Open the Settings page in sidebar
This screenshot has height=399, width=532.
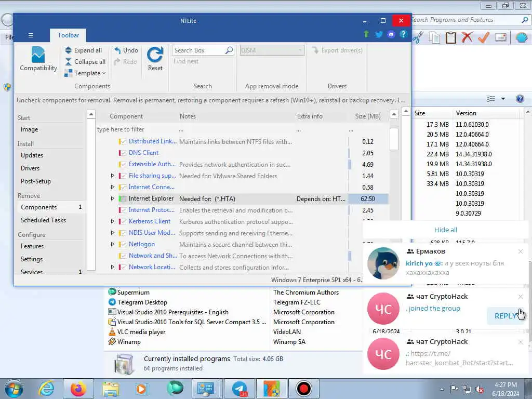[32, 259]
